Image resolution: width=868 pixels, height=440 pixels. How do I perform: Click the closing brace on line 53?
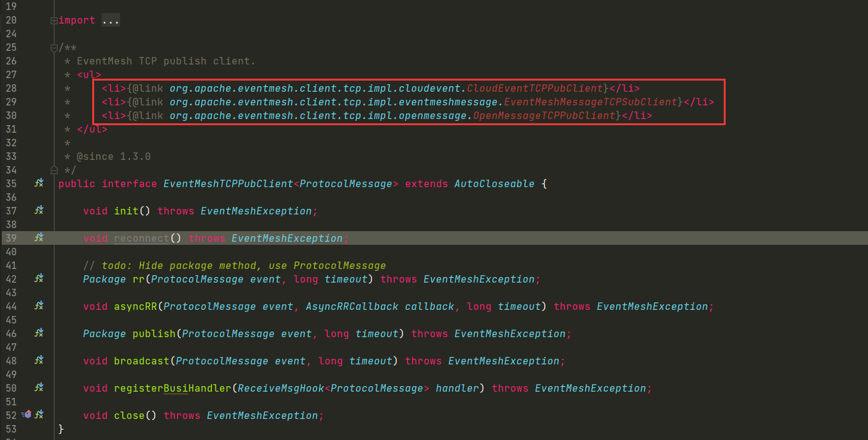coord(61,429)
